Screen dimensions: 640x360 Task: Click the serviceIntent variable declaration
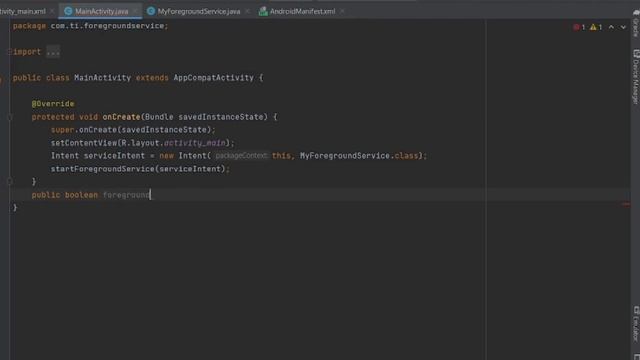[x=114, y=156]
